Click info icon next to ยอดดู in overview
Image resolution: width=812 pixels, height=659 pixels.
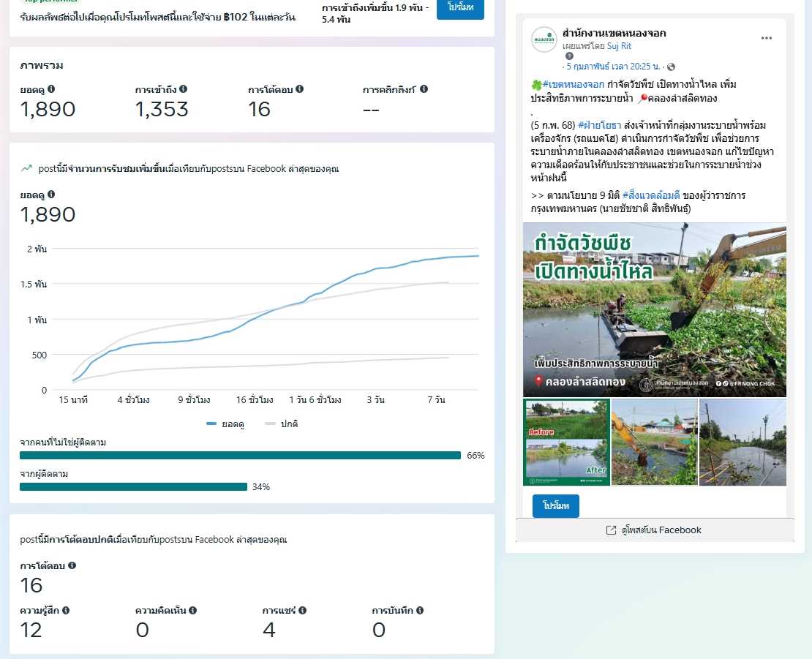[x=51, y=89]
